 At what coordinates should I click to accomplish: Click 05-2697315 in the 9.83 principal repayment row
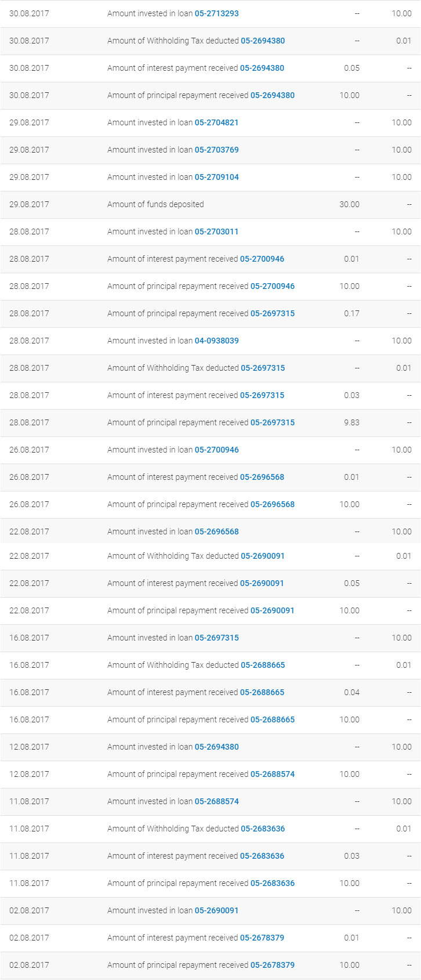tap(273, 422)
